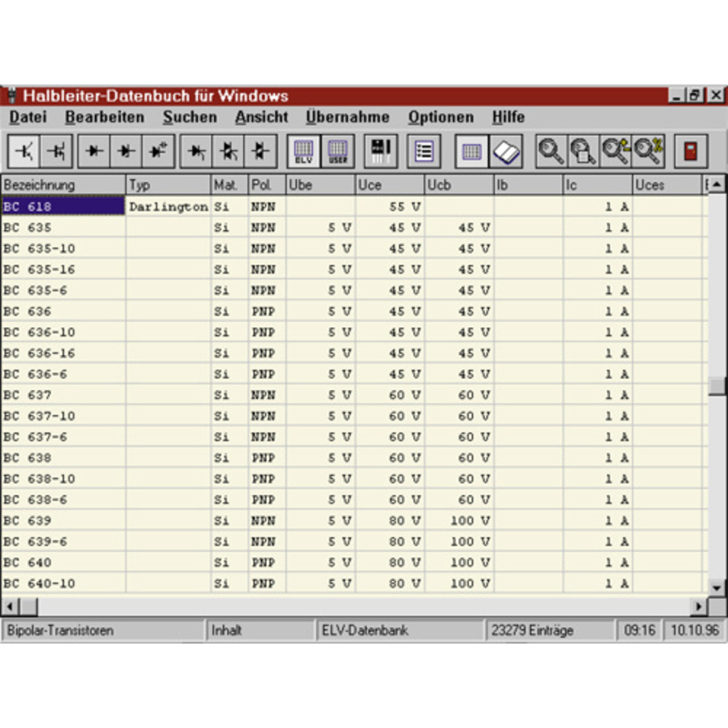The width and height of the screenshot is (728, 728).
Task: Click the Bezeichnung column header
Action: click(63, 185)
